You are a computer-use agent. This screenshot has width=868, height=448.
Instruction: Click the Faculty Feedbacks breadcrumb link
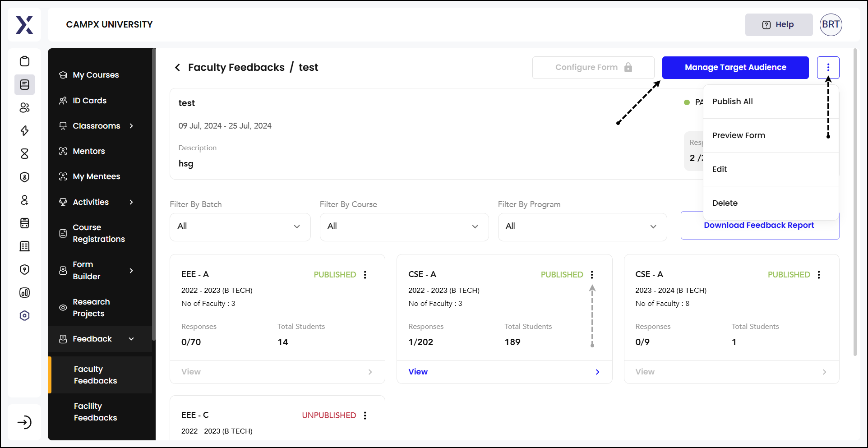pos(236,68)
